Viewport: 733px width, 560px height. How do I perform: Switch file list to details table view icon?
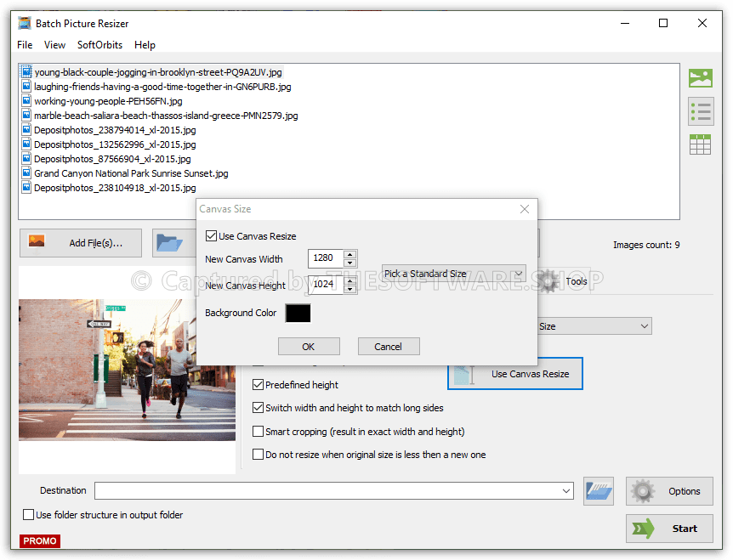pyautogui.click(x=701, y=144)
